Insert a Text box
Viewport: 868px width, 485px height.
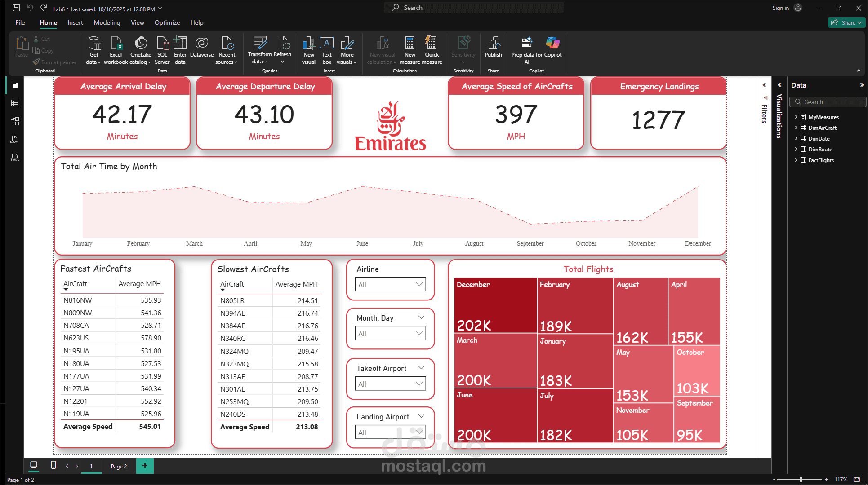click(x=327, y=44)
